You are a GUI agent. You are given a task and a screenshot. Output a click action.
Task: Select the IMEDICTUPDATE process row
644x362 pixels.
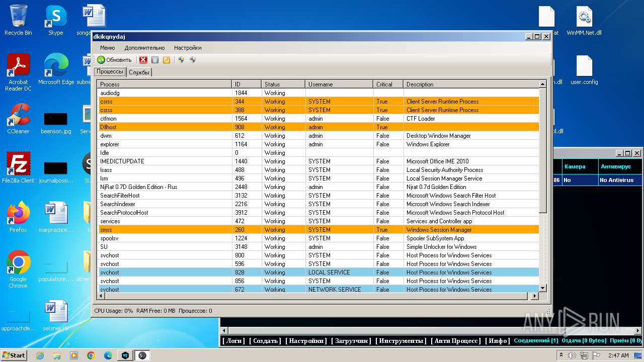pos(318,161)
